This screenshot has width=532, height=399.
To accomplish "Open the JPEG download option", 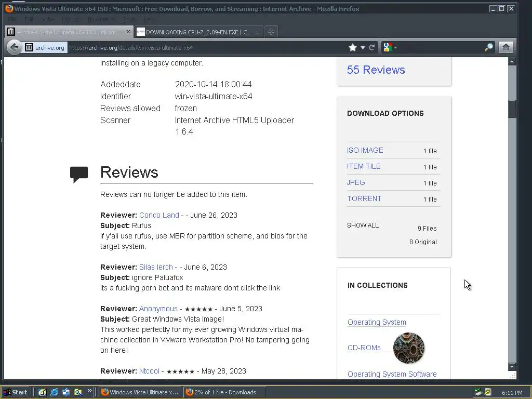I will [356, 182].
